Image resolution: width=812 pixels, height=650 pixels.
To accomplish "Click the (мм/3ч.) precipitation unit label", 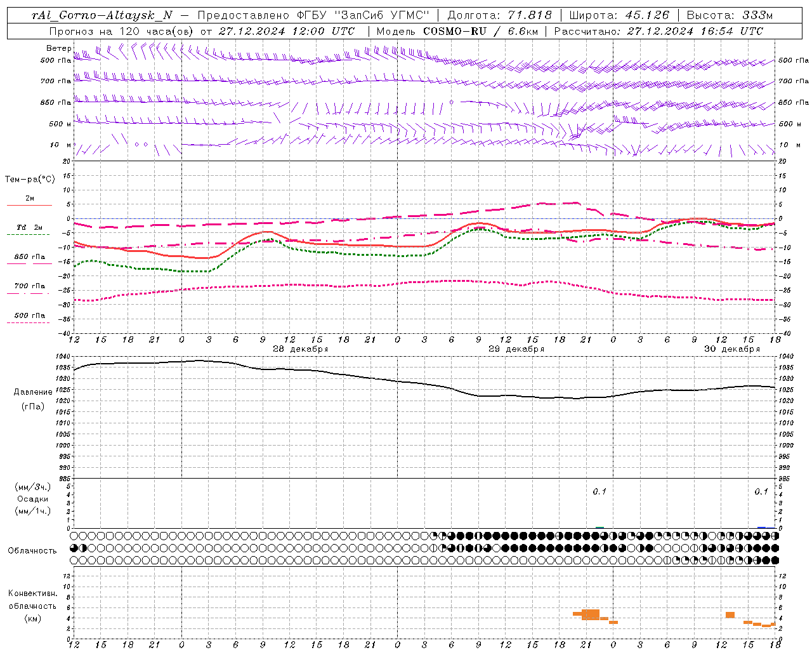I will [33, 487].
